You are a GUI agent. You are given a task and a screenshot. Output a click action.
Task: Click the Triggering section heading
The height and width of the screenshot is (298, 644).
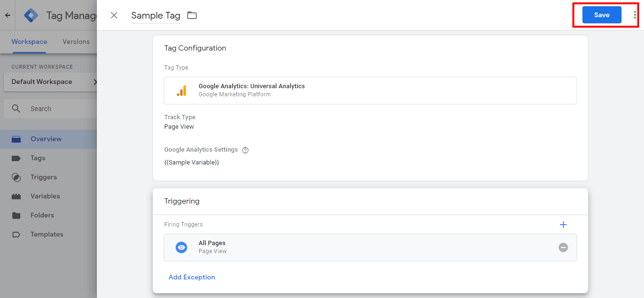[182, 201]
